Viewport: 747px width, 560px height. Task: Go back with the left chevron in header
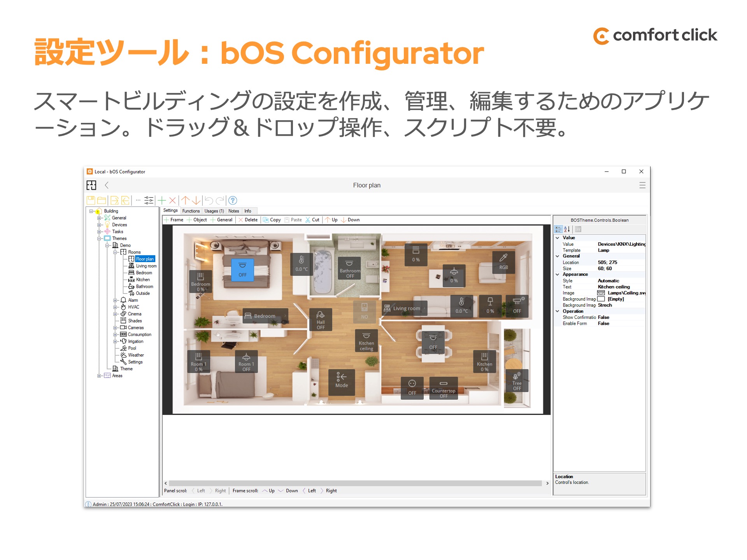(107, 185)
